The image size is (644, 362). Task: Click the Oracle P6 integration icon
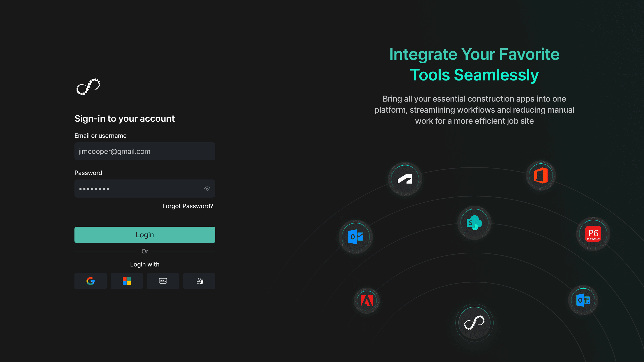(x=593, y=234)
